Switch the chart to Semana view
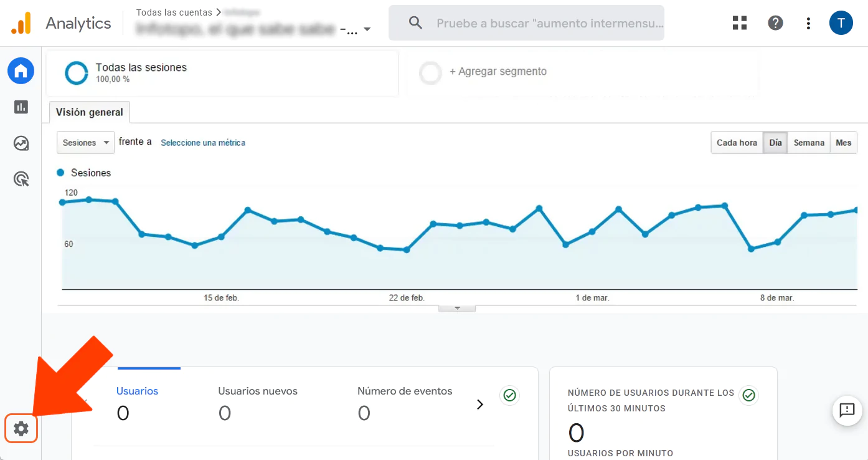This screenshot has width=868, height=460. pyautogui.click(x=808, y=142)
